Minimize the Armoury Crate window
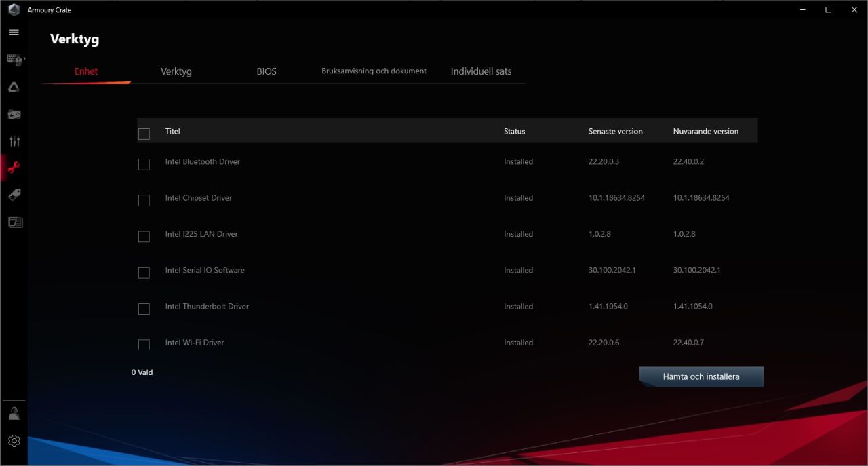The width and height of the screenshot is (868, 466). (802, 9)
